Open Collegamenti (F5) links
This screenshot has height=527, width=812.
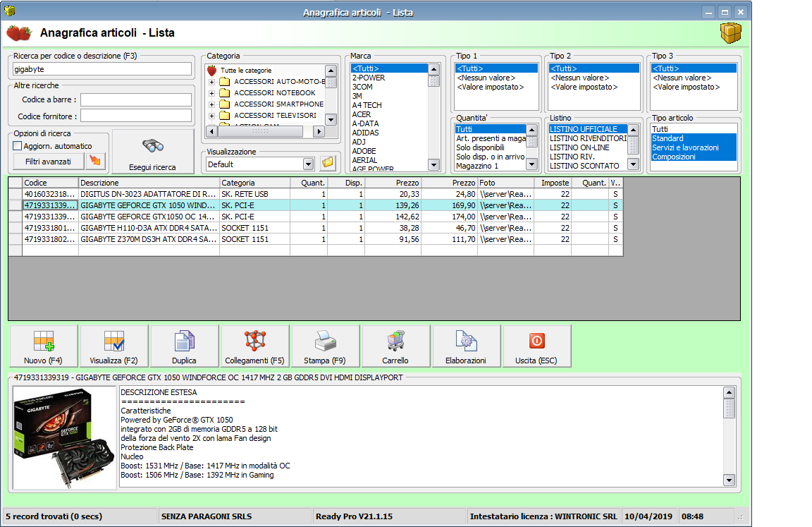coord(254,346)
